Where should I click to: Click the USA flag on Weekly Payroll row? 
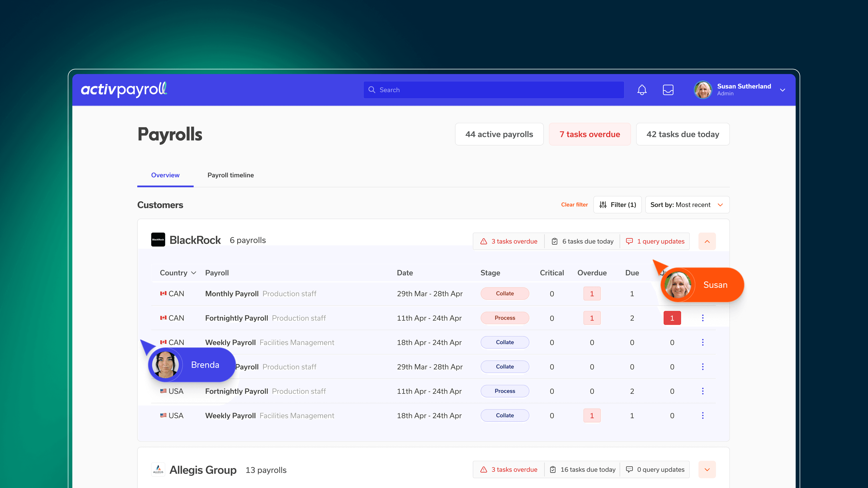click(163, 415)
